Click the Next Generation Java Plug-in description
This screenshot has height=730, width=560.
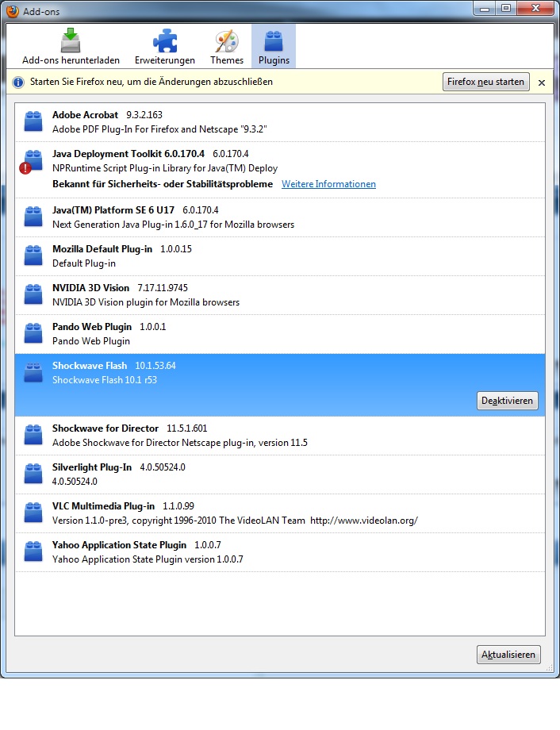click(x=173, y=225)
